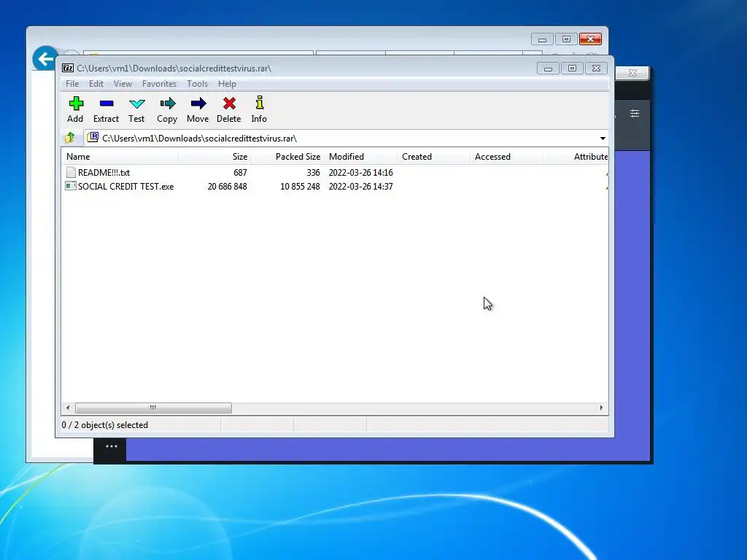Close the 7-Zip window
The width and height of the screenshot is (747, 560).
pyautogui.click(x=597, y=69)
